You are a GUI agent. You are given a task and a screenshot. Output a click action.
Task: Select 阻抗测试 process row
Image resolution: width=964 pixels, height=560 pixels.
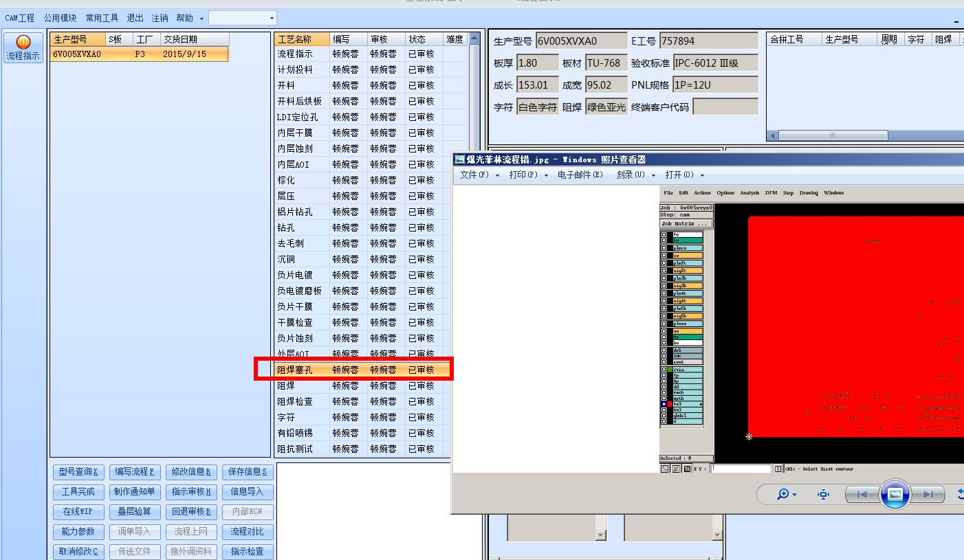(x=362, y=449)
